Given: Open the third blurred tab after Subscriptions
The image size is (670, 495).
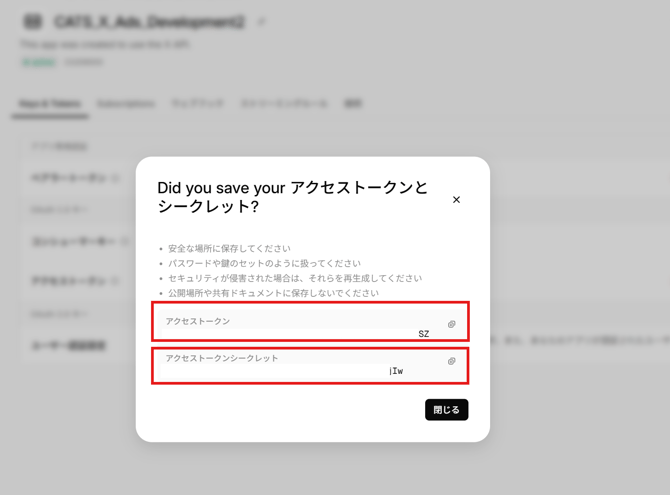Looking at the screenshot, I should coord(197,103).
